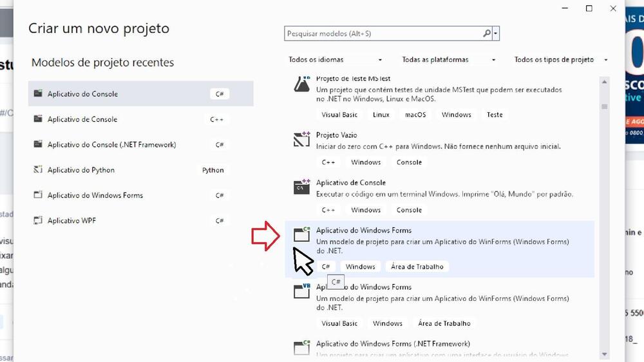Select Aplicativo do Windows Forms (.NET Framework) title
This screenshot has height=362, width=644.
[393, 343]
